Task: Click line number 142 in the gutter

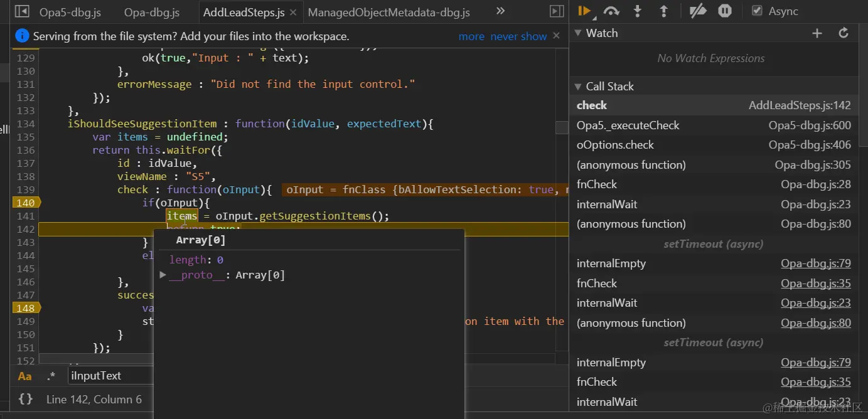Action: [x=26, y=229]
